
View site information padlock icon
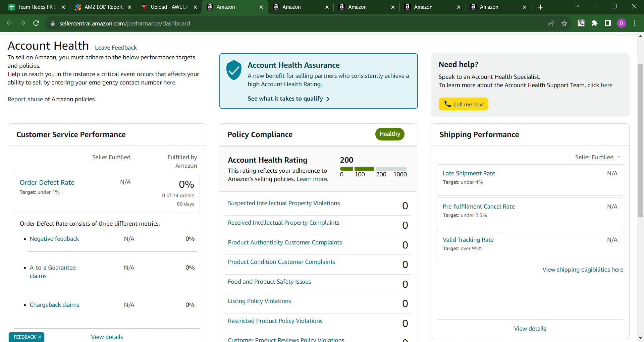coord(52,23)
